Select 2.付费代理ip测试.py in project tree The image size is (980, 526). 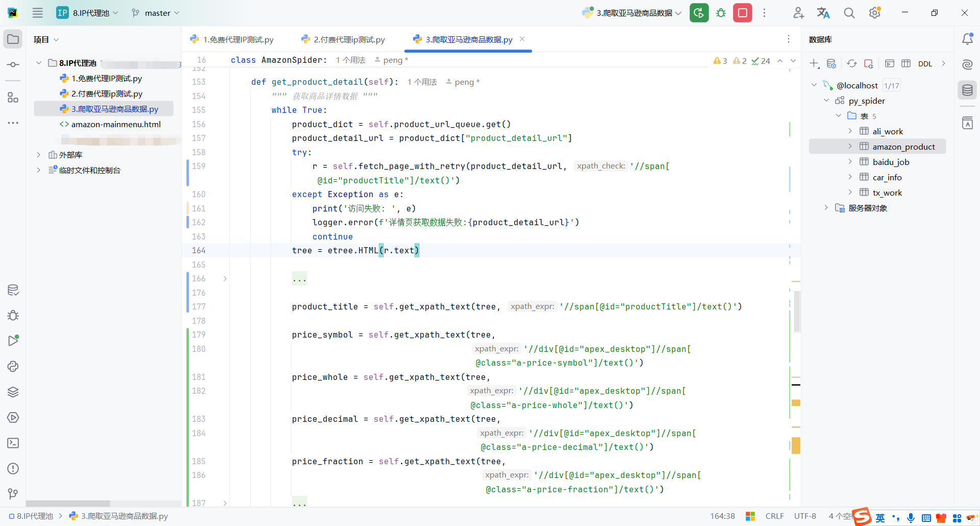[101, 93]
